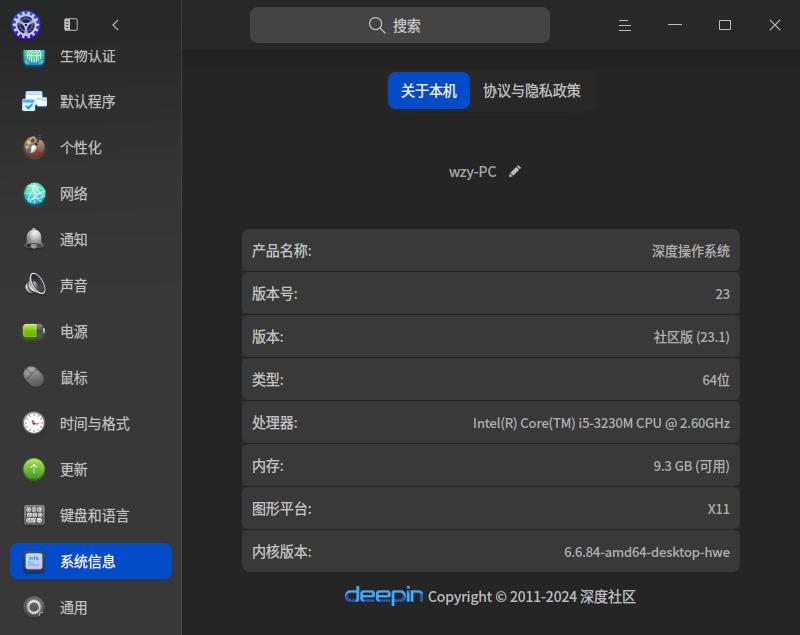
Task: Select the 电源 label in the sidebar
Action: coord(73,332)
